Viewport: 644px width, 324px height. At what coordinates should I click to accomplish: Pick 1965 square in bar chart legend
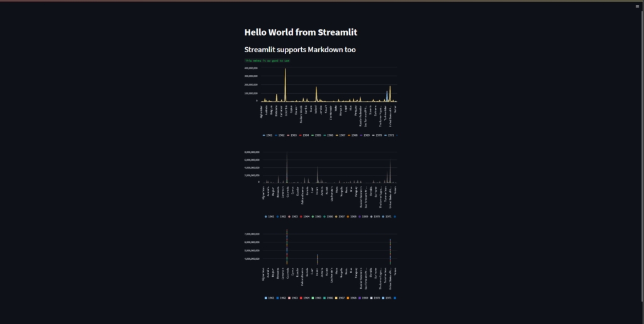pyautogui.click(x=313, y=298)
